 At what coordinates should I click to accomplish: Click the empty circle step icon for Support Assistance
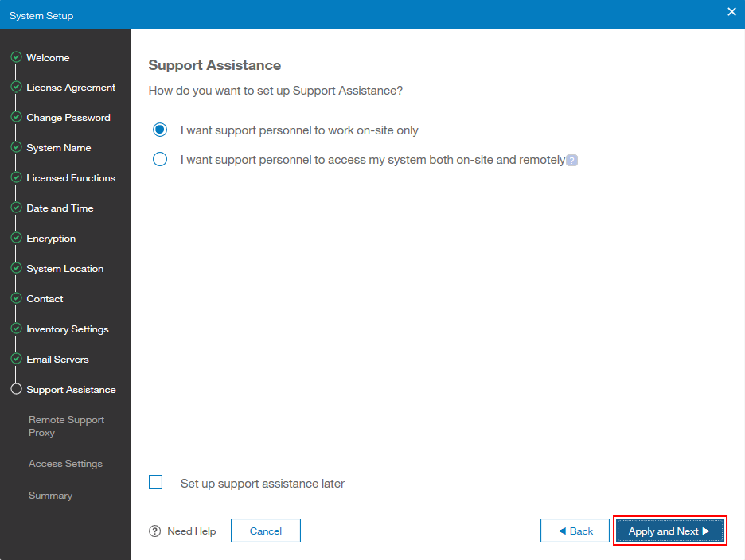click(x=16, y=389)
